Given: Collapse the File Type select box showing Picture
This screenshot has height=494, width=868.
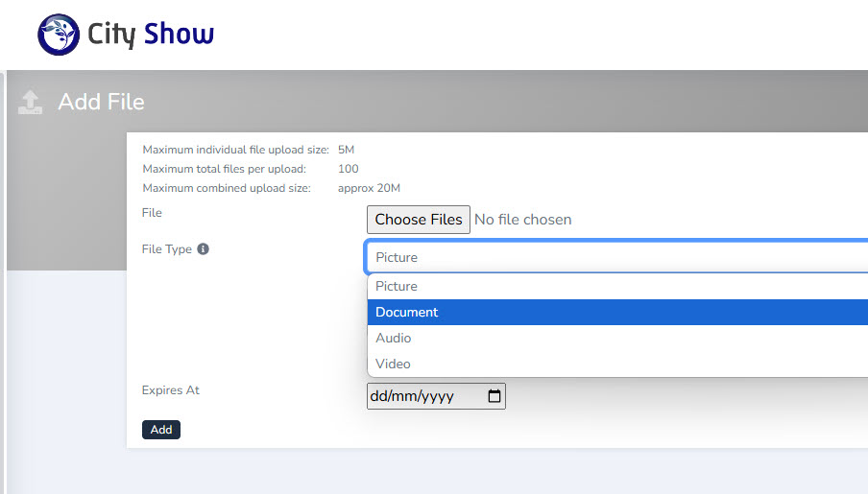Looking at the screenshot, I should 615,257.
